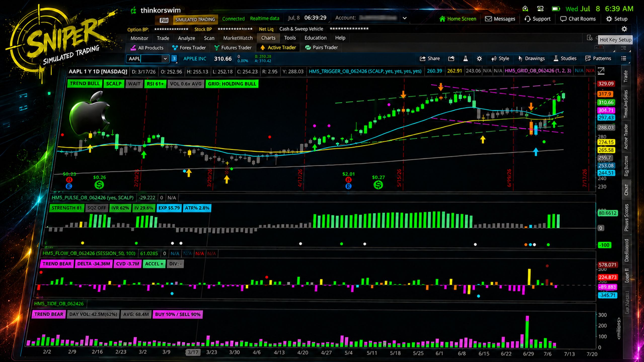Click the Share button
644x362 pixels.
click(x=430, y=59)
